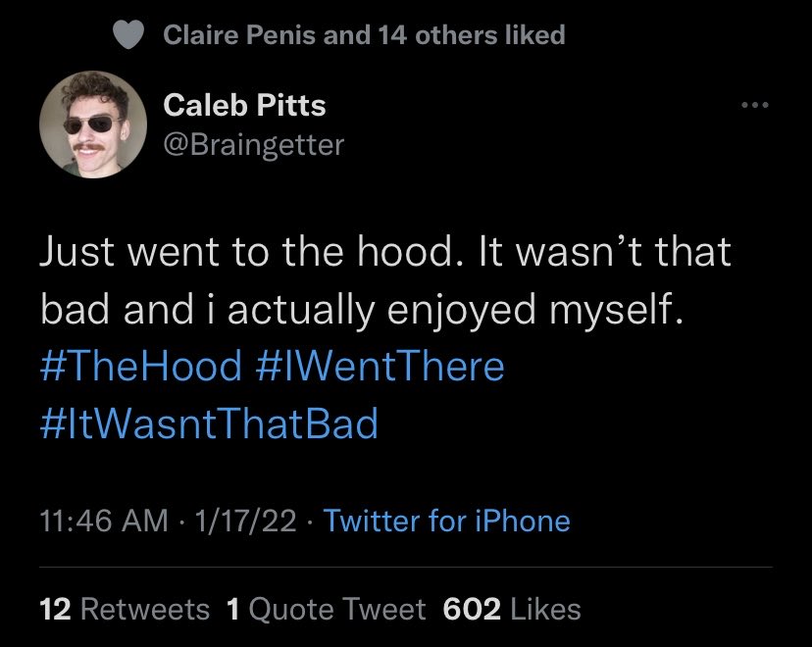The width and height of the screenshot is (812, 647).
Task: Click the 'Claire Penis' name in liked notice
Action: pyautogui.click(x=239, y=34)
